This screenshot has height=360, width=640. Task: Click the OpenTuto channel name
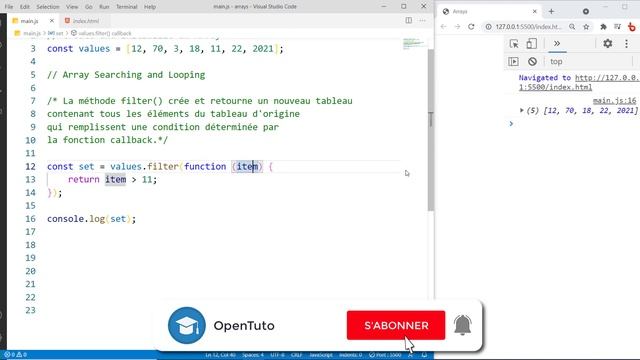click(244, 325)
